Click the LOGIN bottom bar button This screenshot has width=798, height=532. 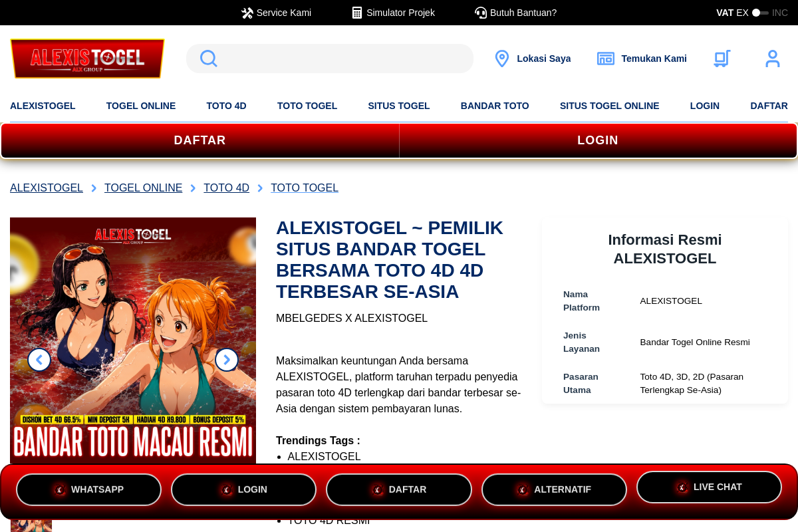(243, 489)
